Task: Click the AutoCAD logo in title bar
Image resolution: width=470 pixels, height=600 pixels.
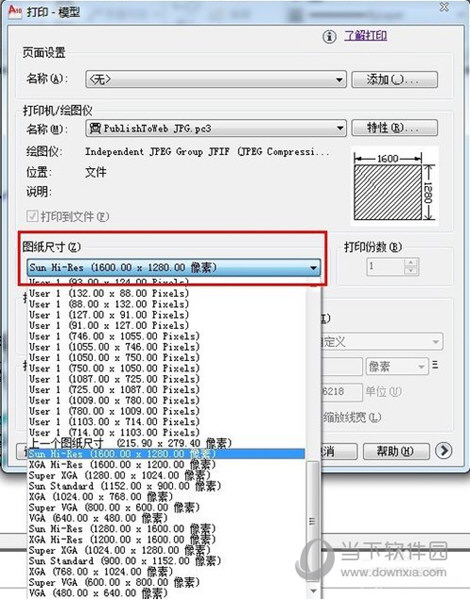Action: coord(15,11)
